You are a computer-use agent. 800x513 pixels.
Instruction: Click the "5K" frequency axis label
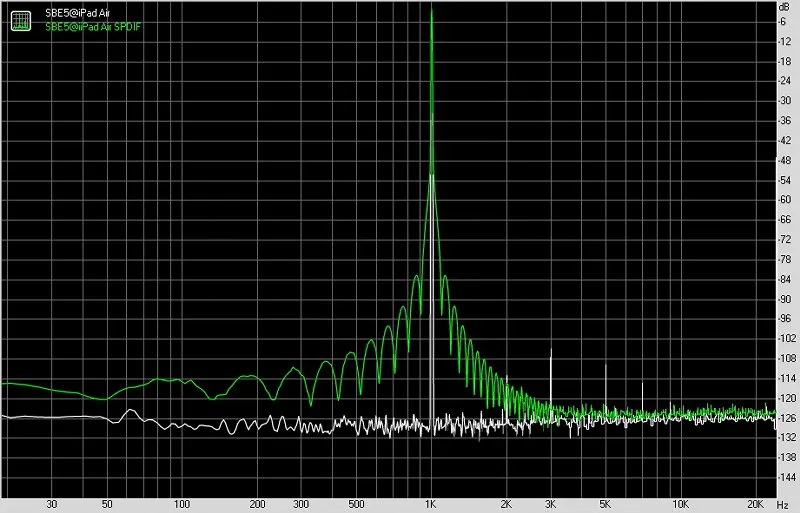click(605, 504)
